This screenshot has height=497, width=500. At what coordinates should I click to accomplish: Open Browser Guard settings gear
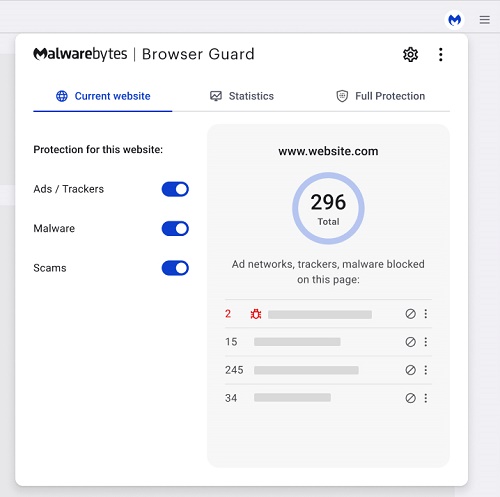point(410,54)
